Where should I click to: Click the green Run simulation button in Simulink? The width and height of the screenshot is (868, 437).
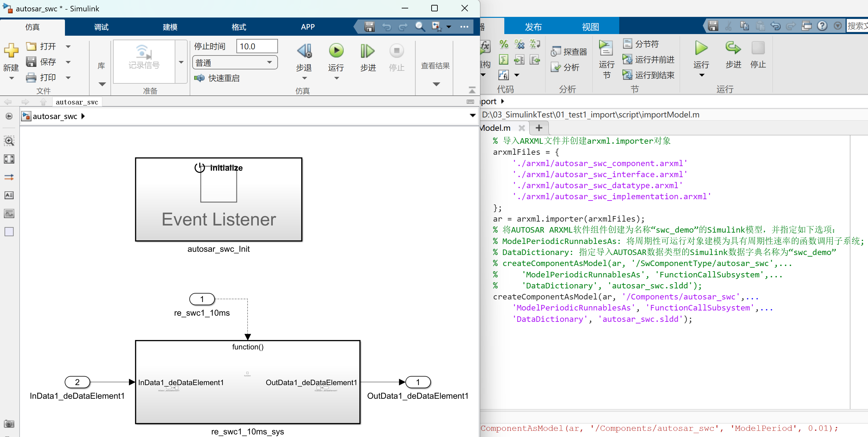tap(336, 51)
